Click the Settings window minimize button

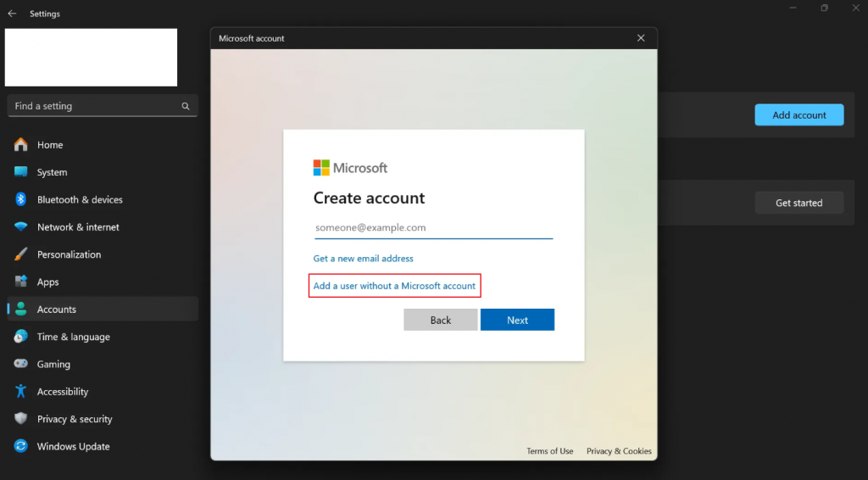click(793, 8)
